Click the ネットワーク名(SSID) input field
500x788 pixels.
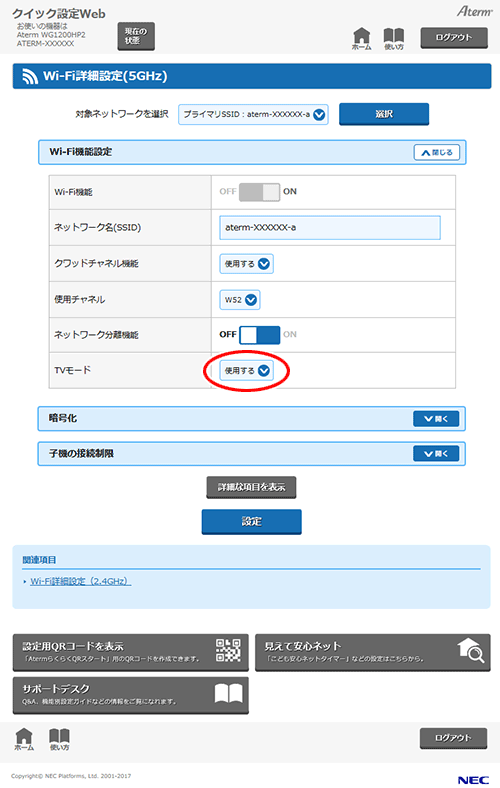tap(330, 228)
